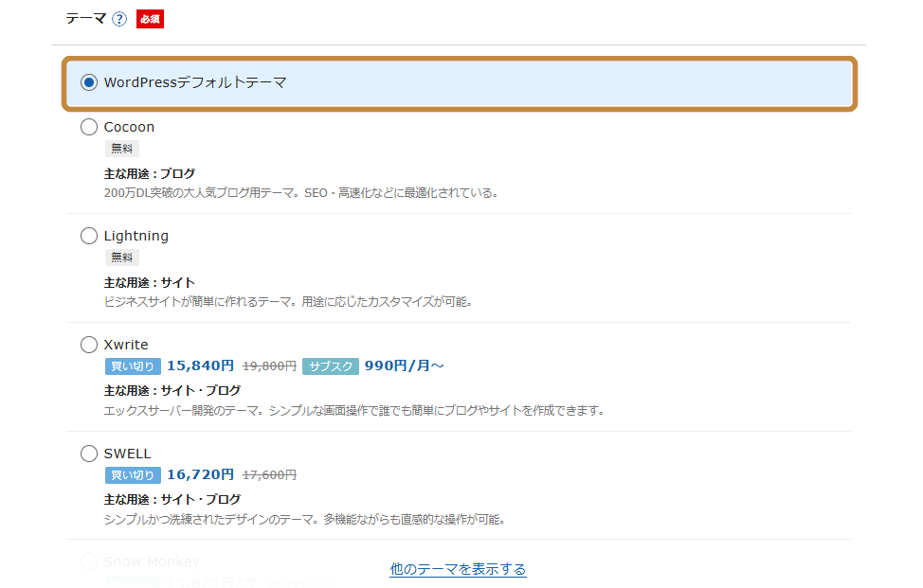Click the WordPressデフォルトテーマ label text

tap(195, 82)
